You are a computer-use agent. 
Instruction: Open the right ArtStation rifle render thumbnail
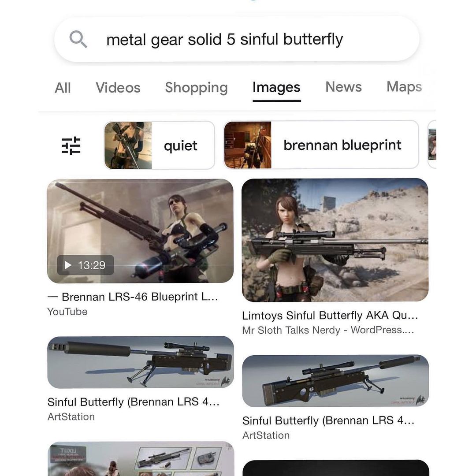coord(335,381)
